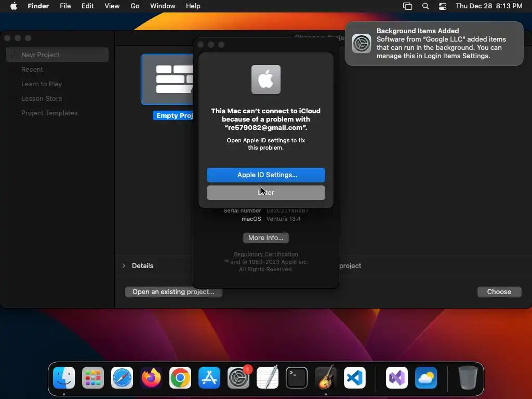Click the settings gear icon in the notification
The image size is (532, 399).
coord(362,44)
